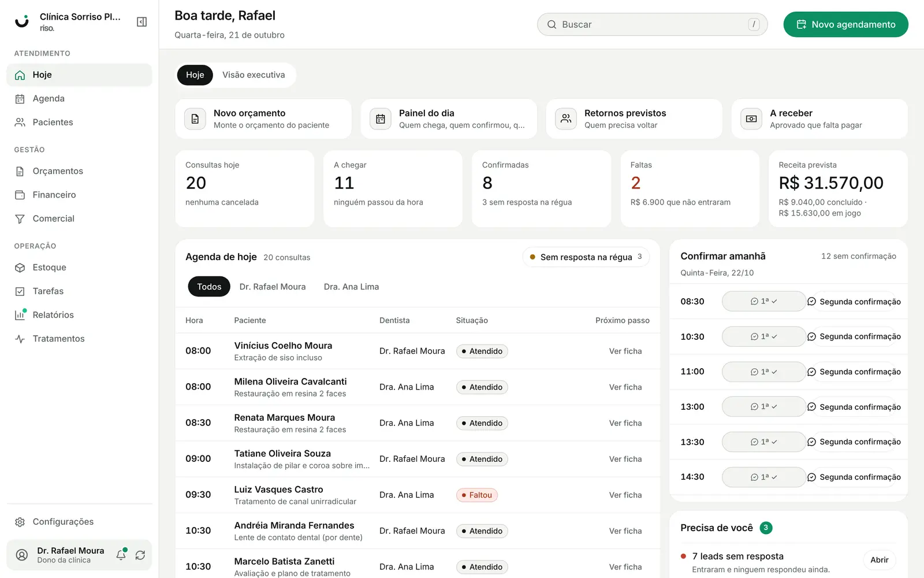Image resolution: width=924 pixels, height=578 pixels.
Task: Send Segunda confirmação for 08:30
Action: pos(854,302)
